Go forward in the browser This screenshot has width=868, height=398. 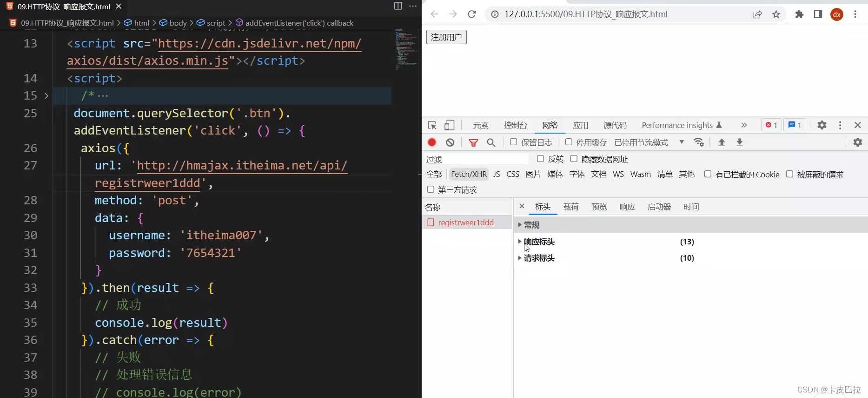(453, 14)
